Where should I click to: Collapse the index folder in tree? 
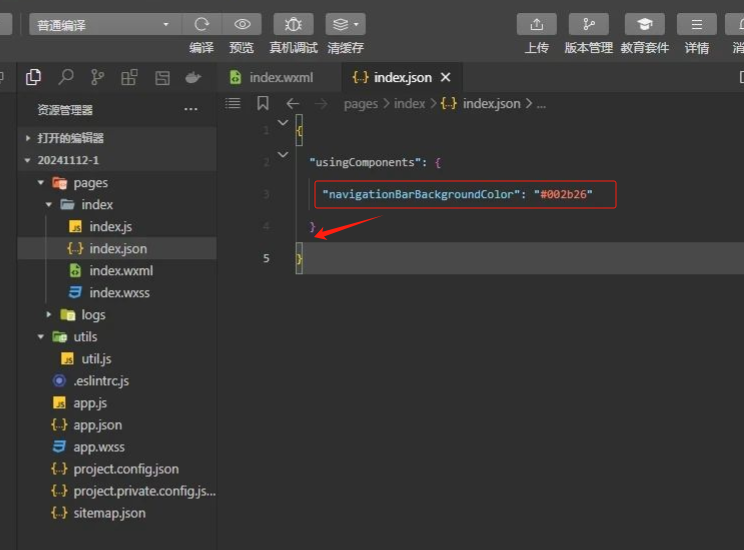49,205
